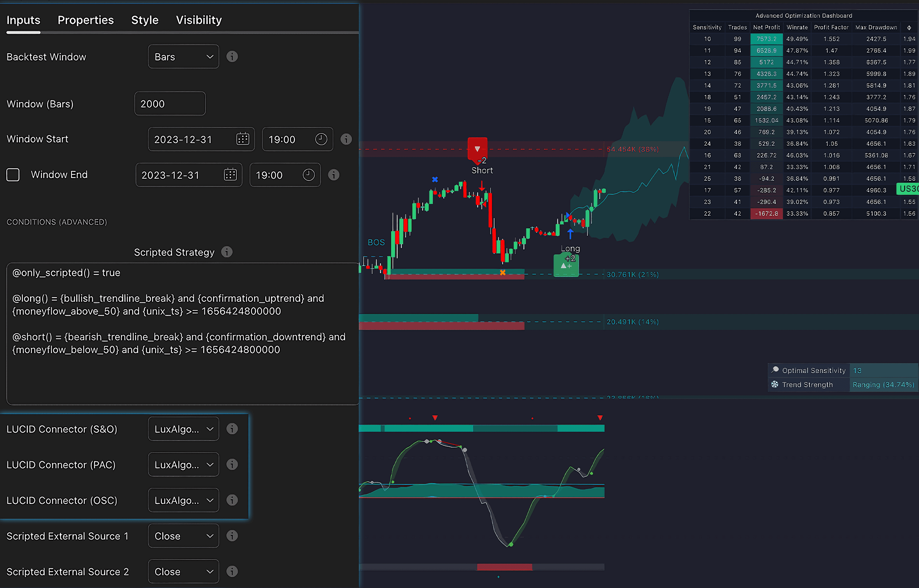Image resolution: width=919 pixels, height=588 pixels.
Task: Show info for Scripted External Source 2
Action: pos(232,571)
